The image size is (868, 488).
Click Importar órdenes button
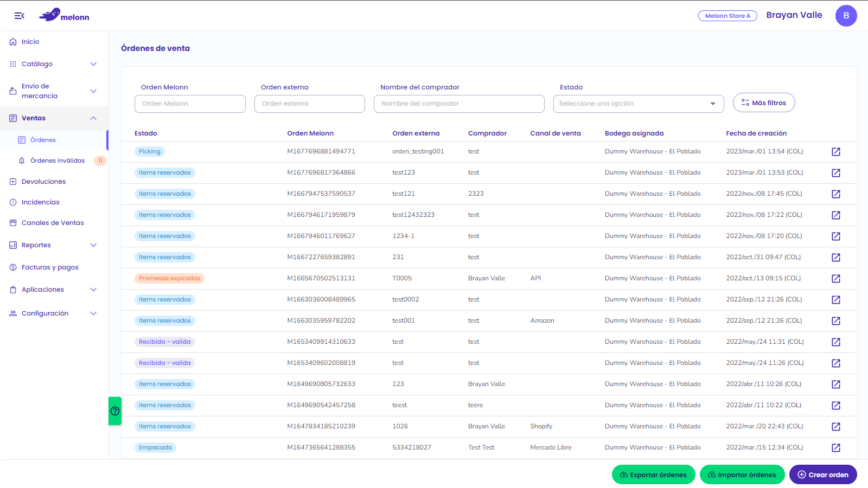pyautogui.click(x=742, y=474)
